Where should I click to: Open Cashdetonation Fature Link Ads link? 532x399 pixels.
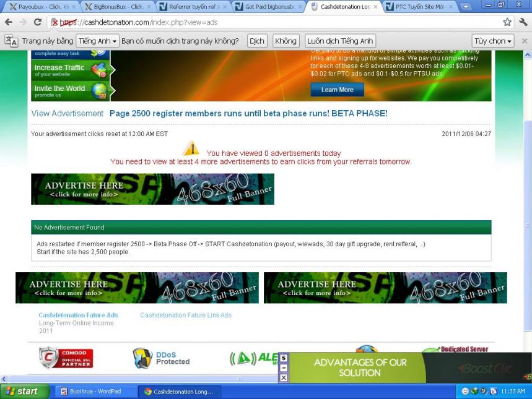coord(186,315)
